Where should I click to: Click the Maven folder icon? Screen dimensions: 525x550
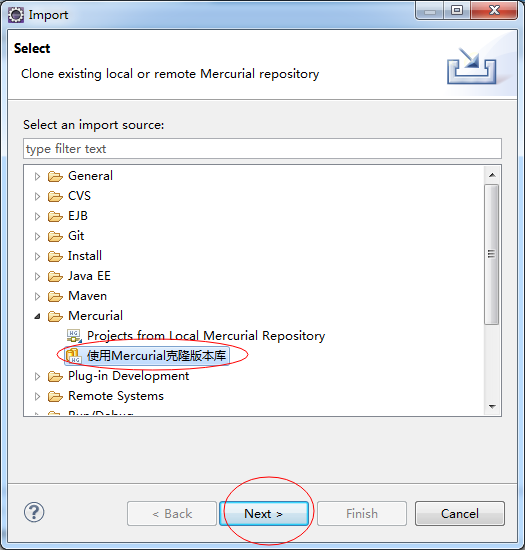pos(55,296)
